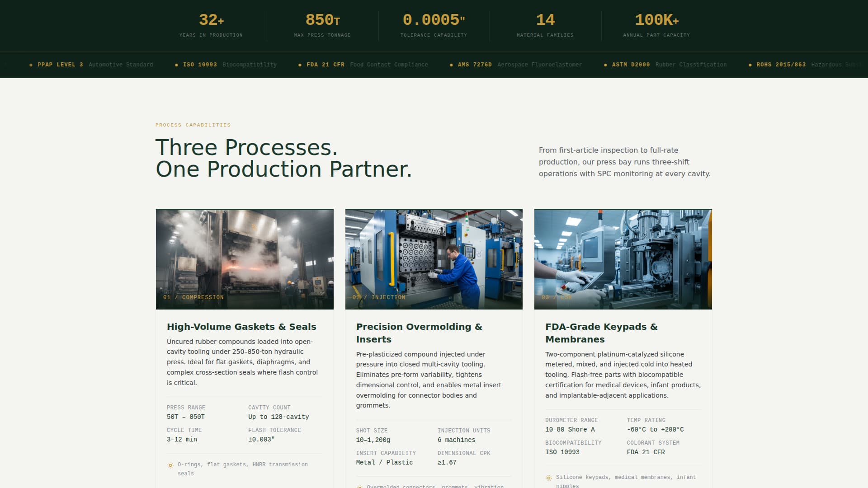Click the bullet icon before ASTM D2000

tap(605, 65)
